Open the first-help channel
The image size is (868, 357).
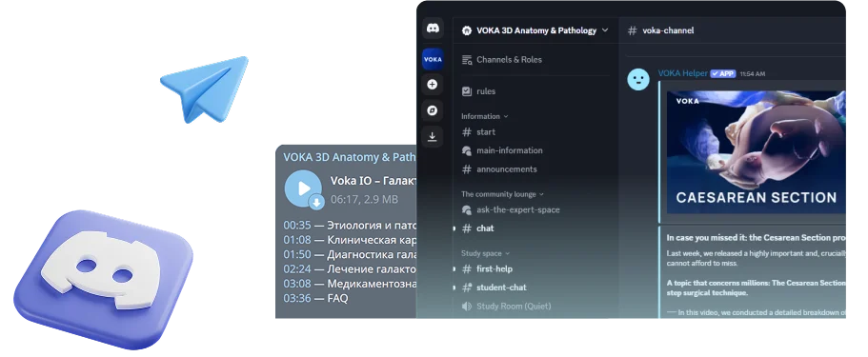[487, 269]
